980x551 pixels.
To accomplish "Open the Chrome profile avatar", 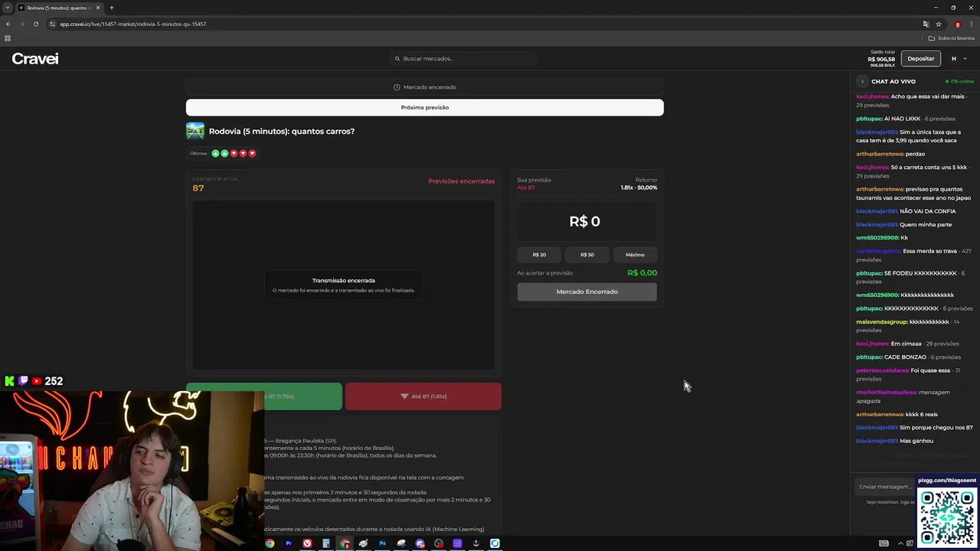I will [x=957, y=24].
